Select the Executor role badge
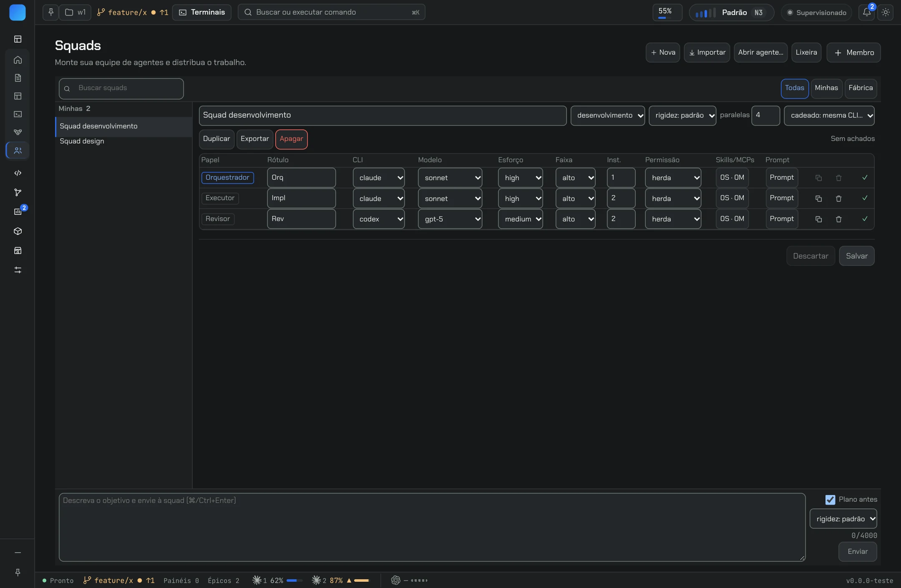This screenshot has height=588, width=901. point(220,198)
